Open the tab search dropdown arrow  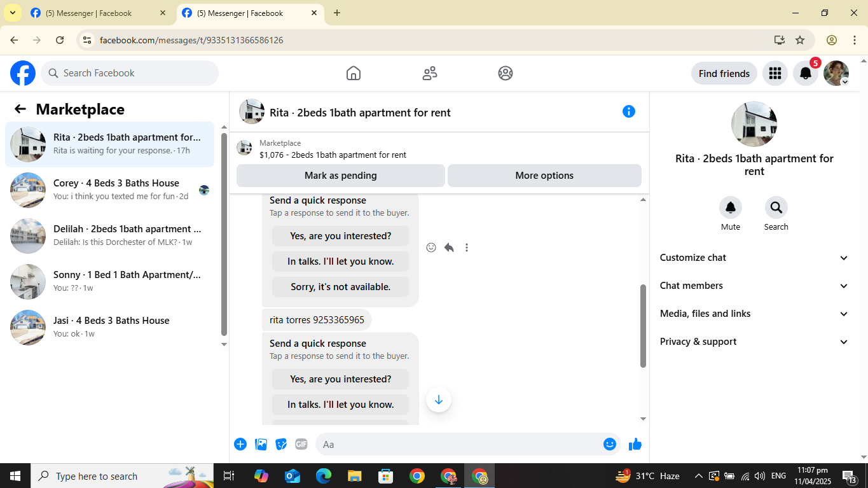12,13
